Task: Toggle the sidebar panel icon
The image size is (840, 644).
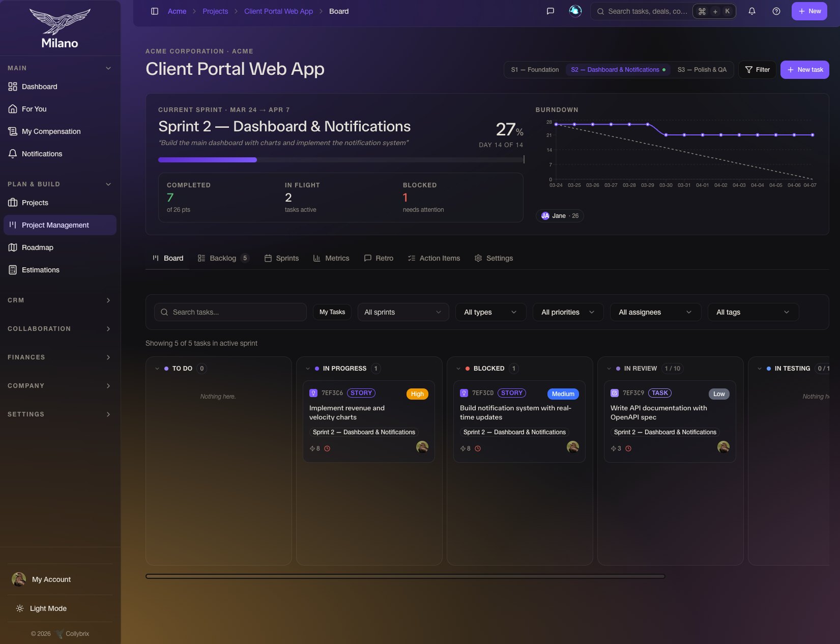Action: tap(155, 11)
